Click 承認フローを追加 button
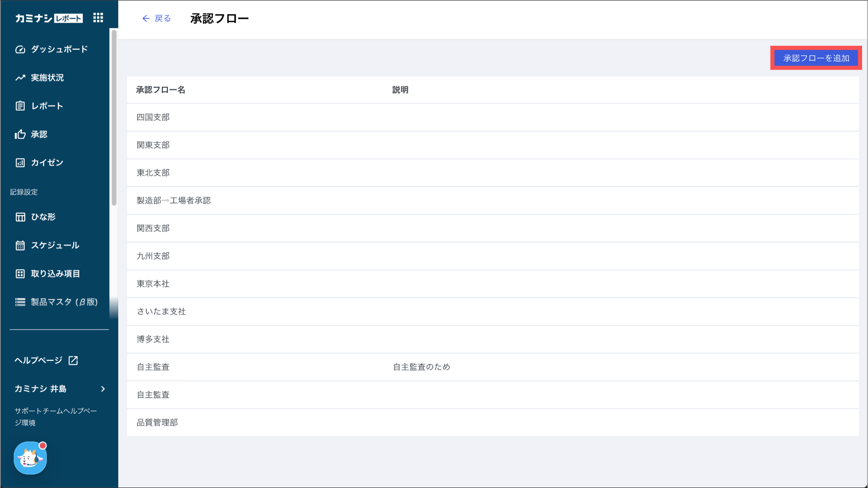Viewport: 868px width, 488px height. coord(816,58)
